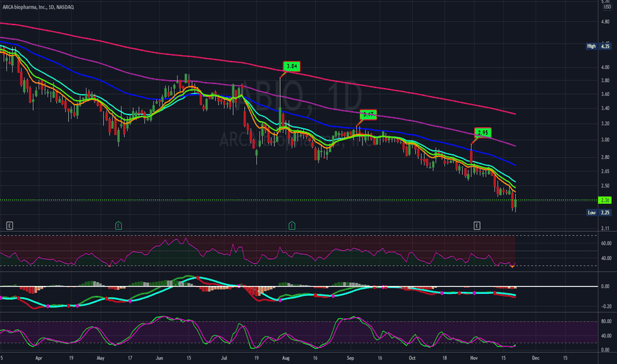Select the green callout label near September
The image size is (617, 364).
point(368,114)
